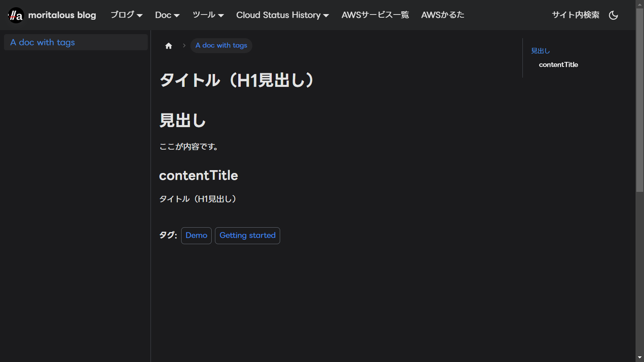Click the Getting started tag
This screenshot has width=644, height=362.
[248, 236]
